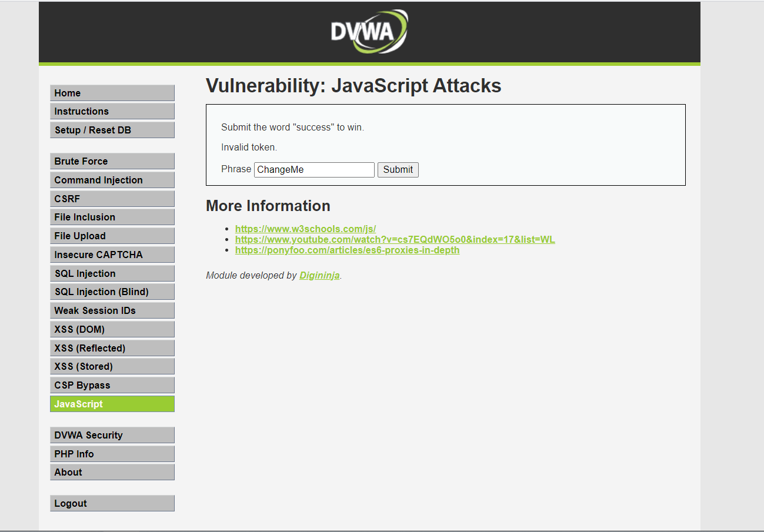
Task: Select highlighted JavaScript menu item
Action: click(x=112, y=404)
